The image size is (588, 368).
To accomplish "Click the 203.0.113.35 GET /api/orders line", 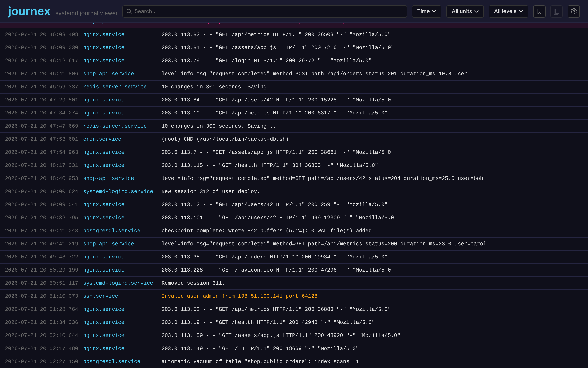I will [275, 257].
